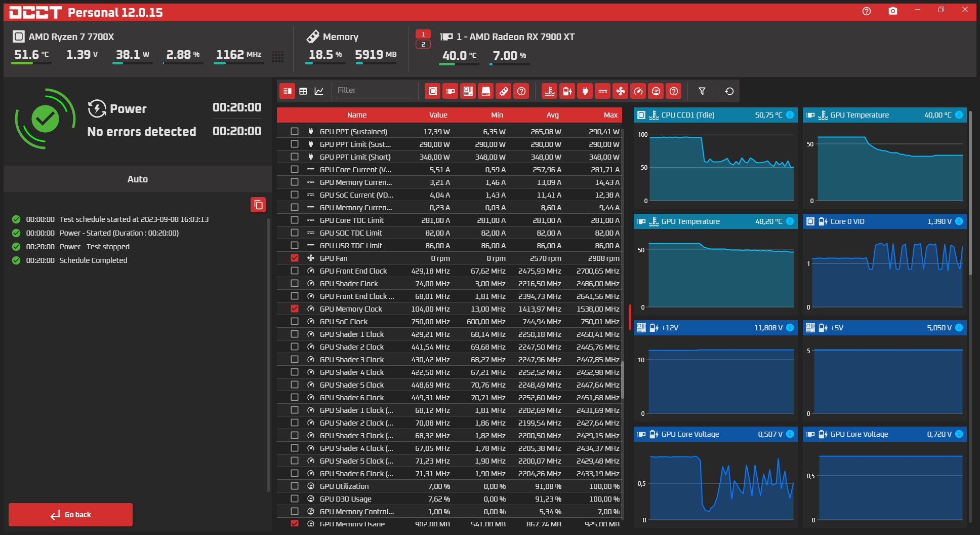Copy the test log with the copy icon
This screenshot has height=535, width=980.
click(x=258, y=205)
